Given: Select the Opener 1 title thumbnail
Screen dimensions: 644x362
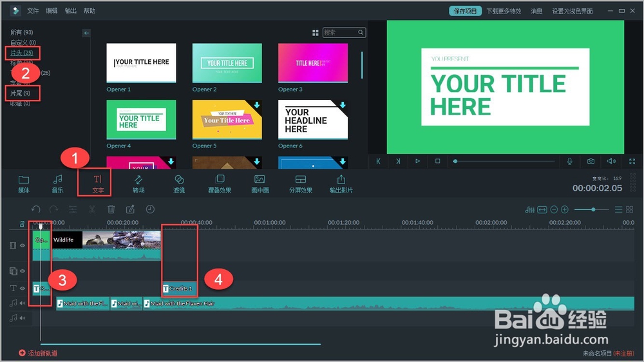Looking at the screenshot, I should pyautogui.click(x=141, y=63).
